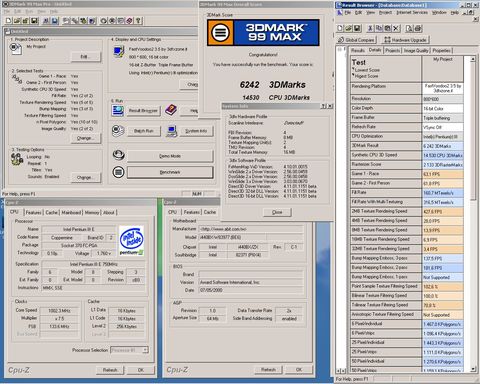Image resolution: width=480 pixels, height=384 pixels.
Task: Open View menu in Result Browser
Action: pyautogui.click(x=371, y=13)
